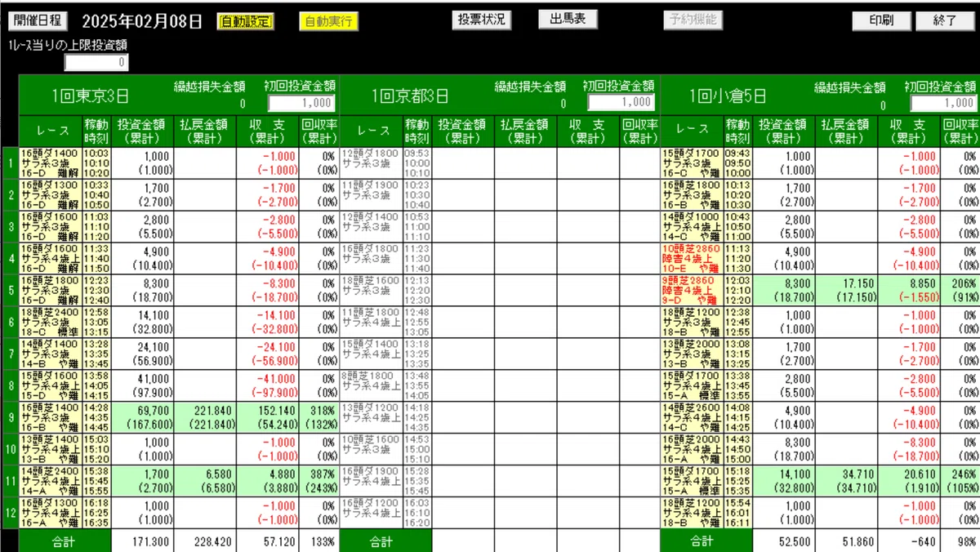Click Tokyo race 11 cell 14頭芝2400
This screenshot has width=980, height=552.
tap(50, 482)
